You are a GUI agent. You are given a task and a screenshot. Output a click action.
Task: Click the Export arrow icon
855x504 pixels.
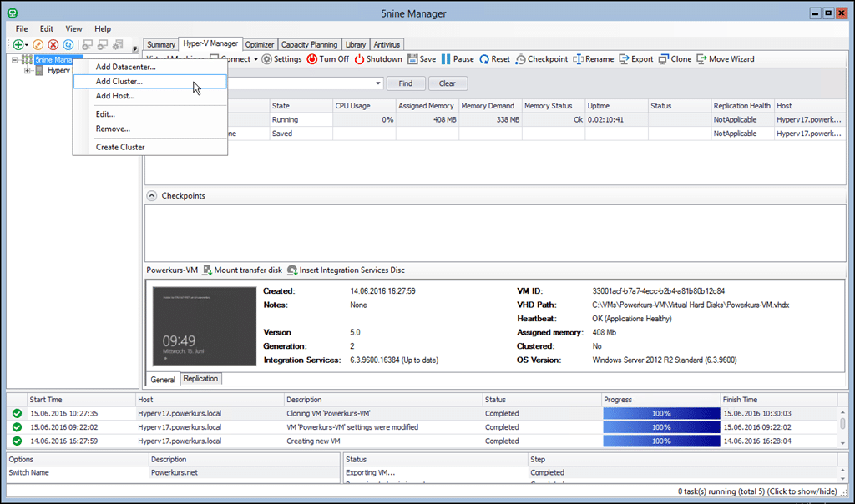624,59
